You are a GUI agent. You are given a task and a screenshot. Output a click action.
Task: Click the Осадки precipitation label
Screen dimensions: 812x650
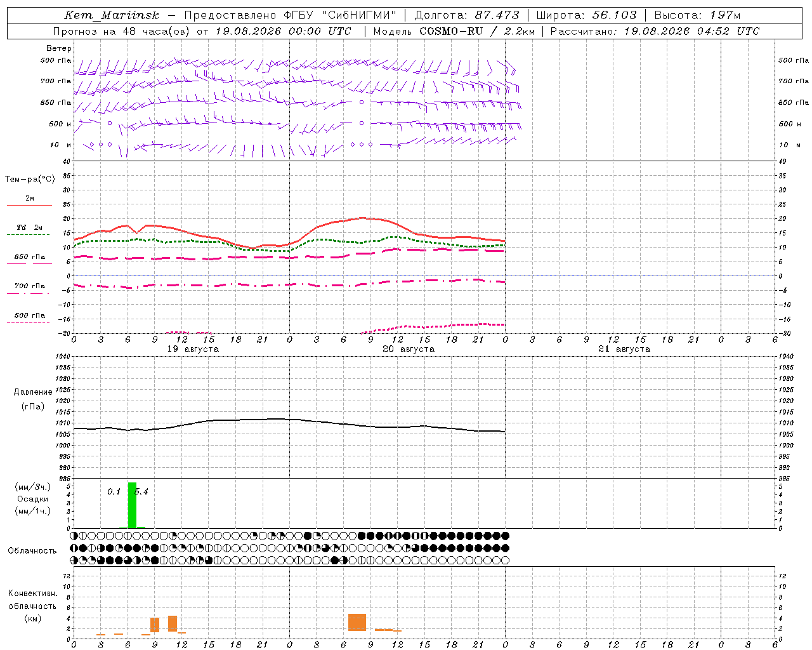pos(33,499)
